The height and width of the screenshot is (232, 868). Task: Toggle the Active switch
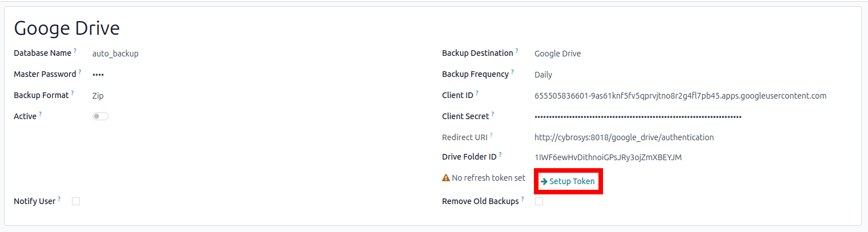pos(101,116)
